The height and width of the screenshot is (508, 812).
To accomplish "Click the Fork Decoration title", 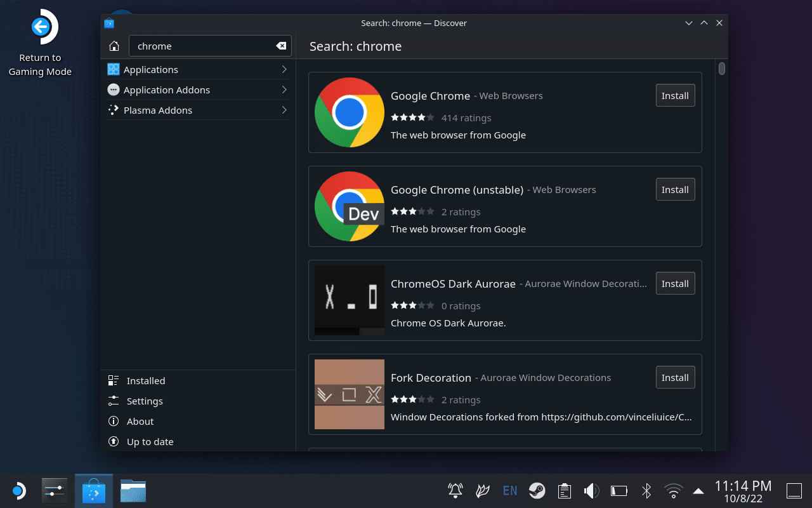I will point(431,378).
